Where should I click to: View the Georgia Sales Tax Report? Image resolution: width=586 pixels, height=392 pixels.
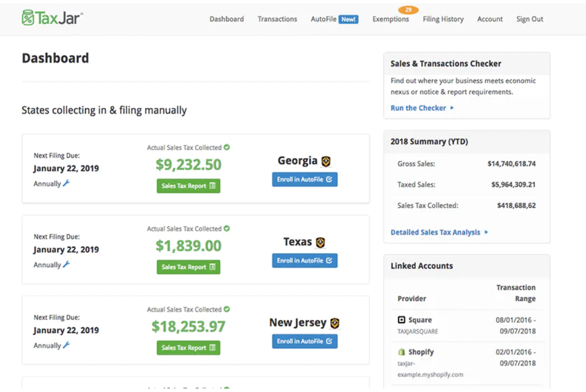pos(188,186)
